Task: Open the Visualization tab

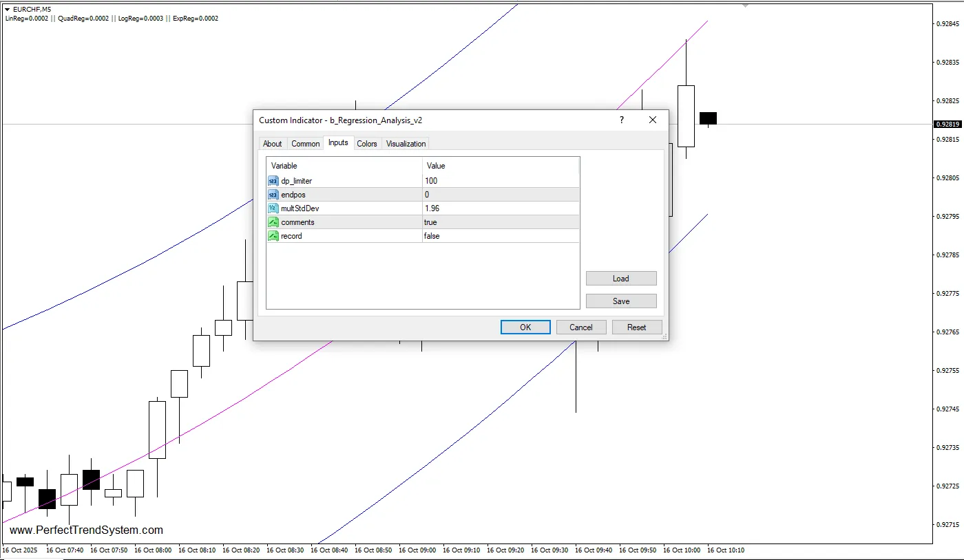Action: pos(405,143)
